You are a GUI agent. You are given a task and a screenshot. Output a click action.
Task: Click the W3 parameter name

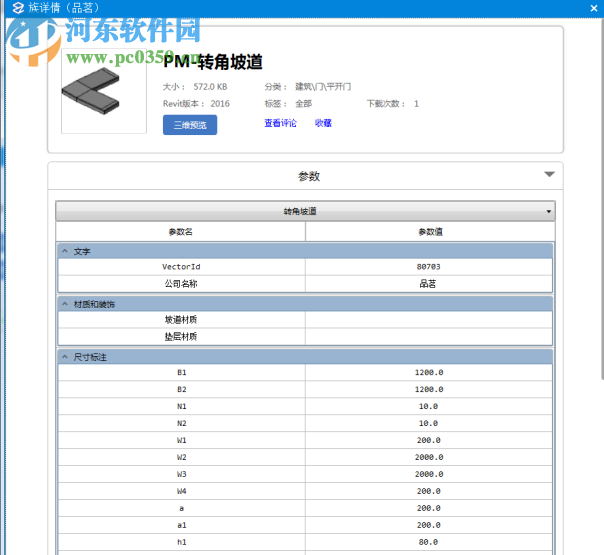coord(182,474)
